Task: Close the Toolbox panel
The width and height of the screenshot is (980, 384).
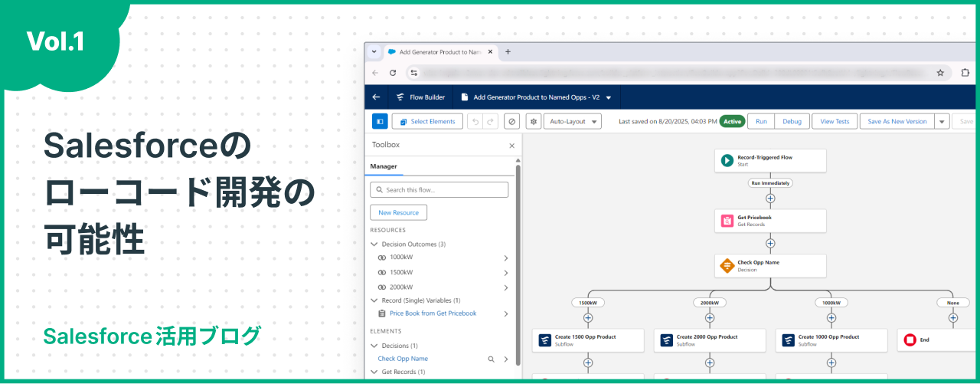Action: pos(512,145)
